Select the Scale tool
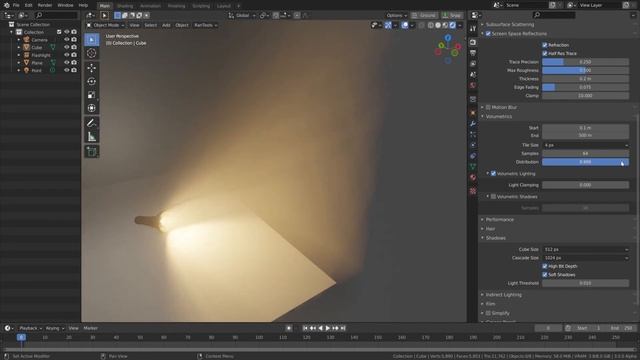Screen dimensions: 640x360 [92, 95]
